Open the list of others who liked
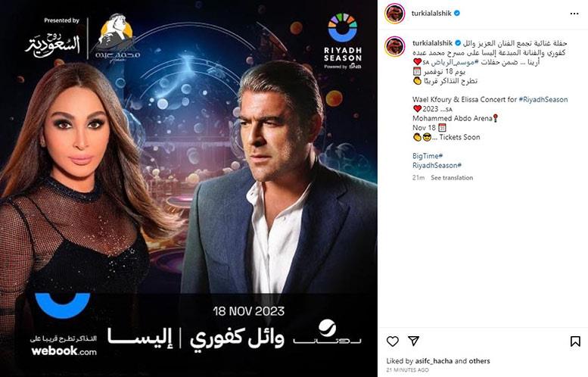Image resolution: width=588 pixels, height=377 pixels. pos(479,361)
